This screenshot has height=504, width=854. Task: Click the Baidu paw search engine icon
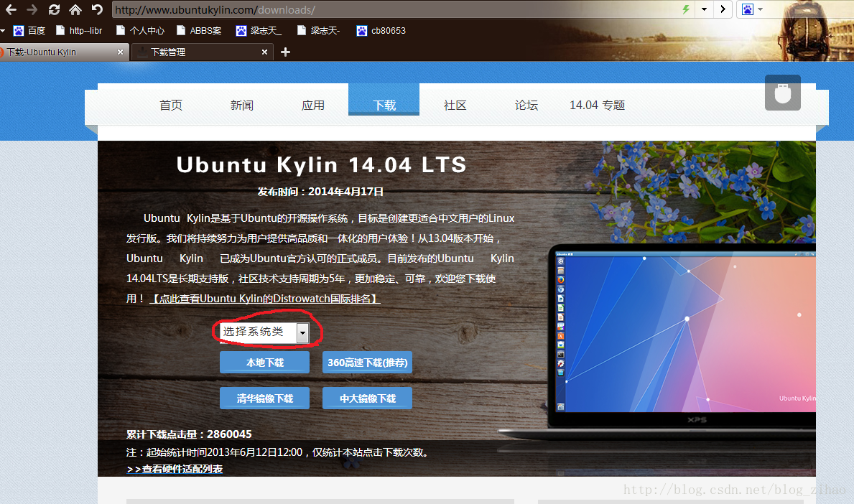[748, 9]
